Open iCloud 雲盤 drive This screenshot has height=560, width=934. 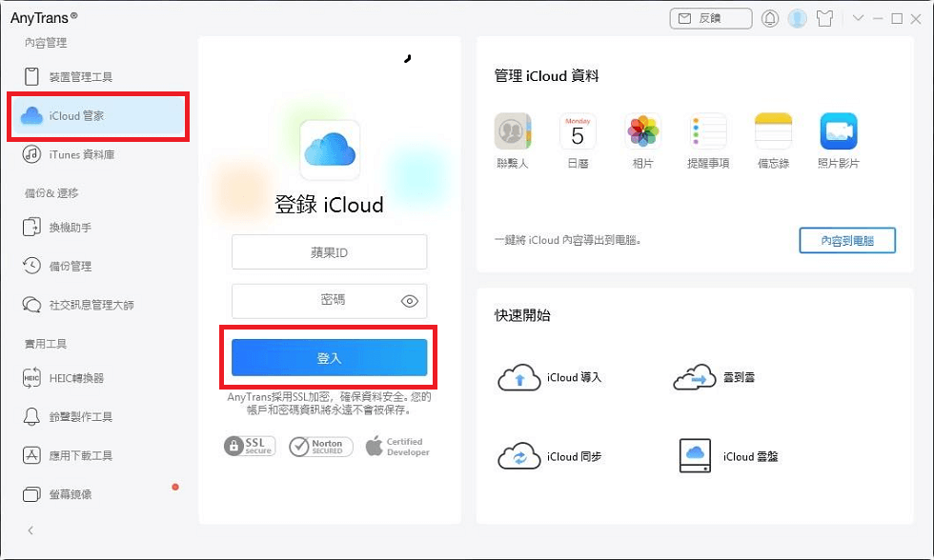(728, 456)
